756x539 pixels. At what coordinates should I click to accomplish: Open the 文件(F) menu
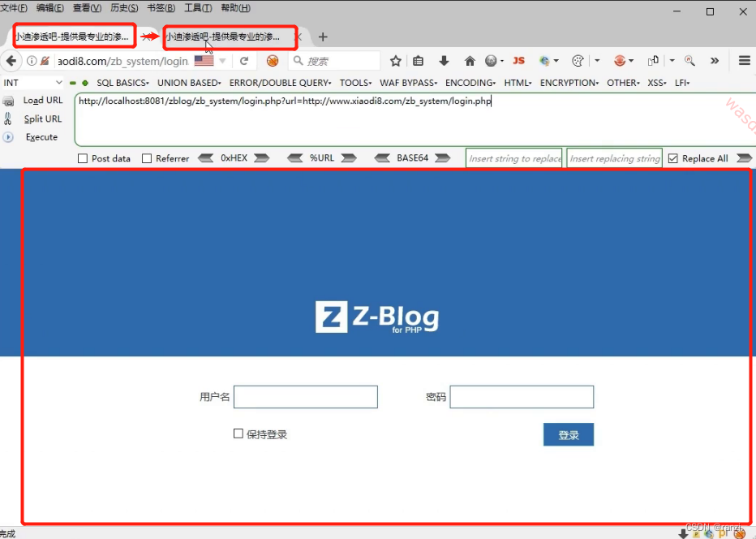coord(14,8)
